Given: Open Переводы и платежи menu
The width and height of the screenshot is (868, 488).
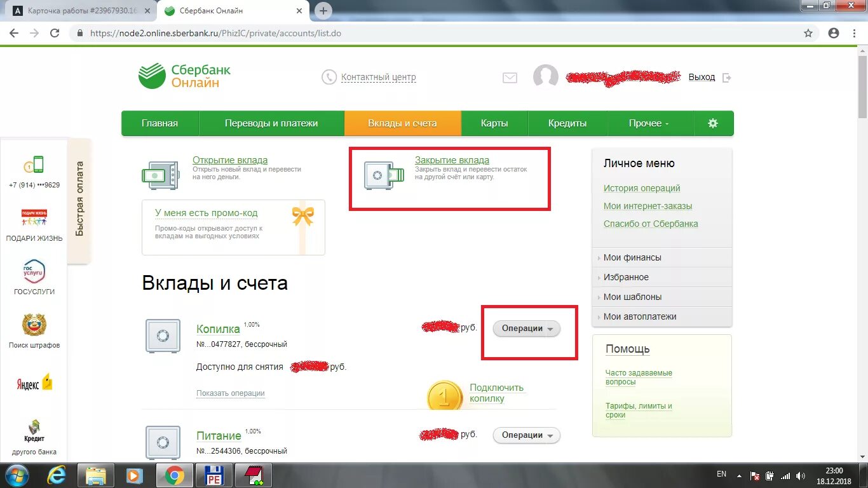Looking at the screenshot, I should (271, 123).
